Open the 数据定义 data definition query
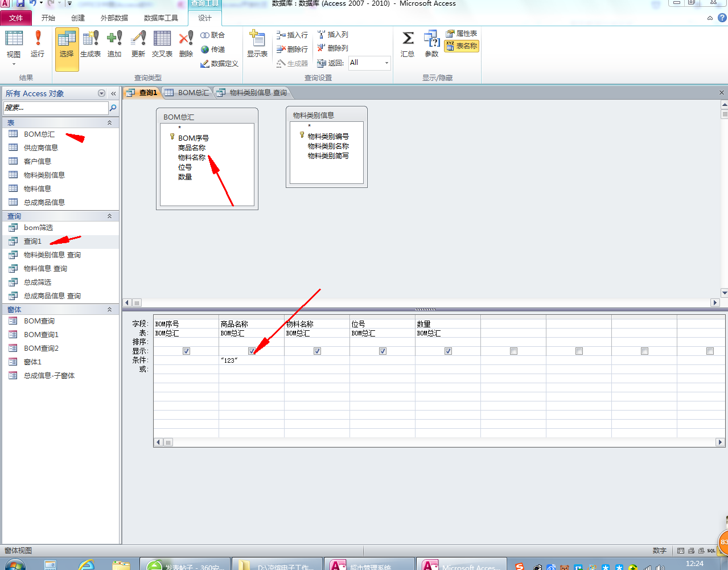The width and height of the screenshot is (728, 570). (219, 64)
